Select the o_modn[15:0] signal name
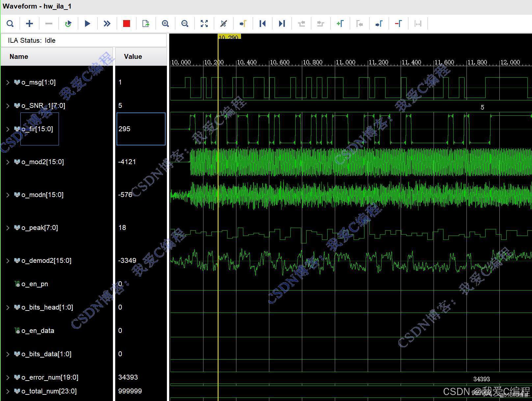Image resolution: width=532 pixels, height=401 pixels. point(42,195)
